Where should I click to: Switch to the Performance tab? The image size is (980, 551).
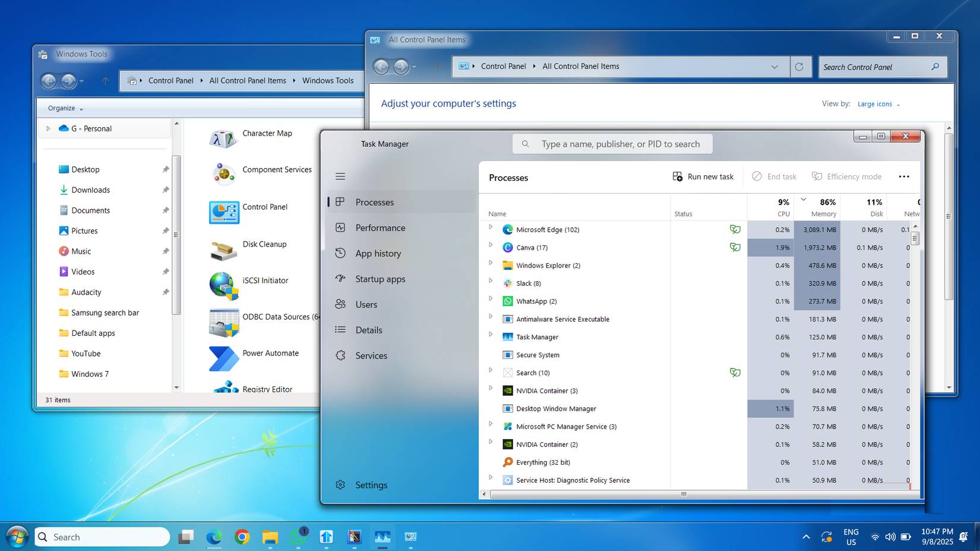coord(380,228)
